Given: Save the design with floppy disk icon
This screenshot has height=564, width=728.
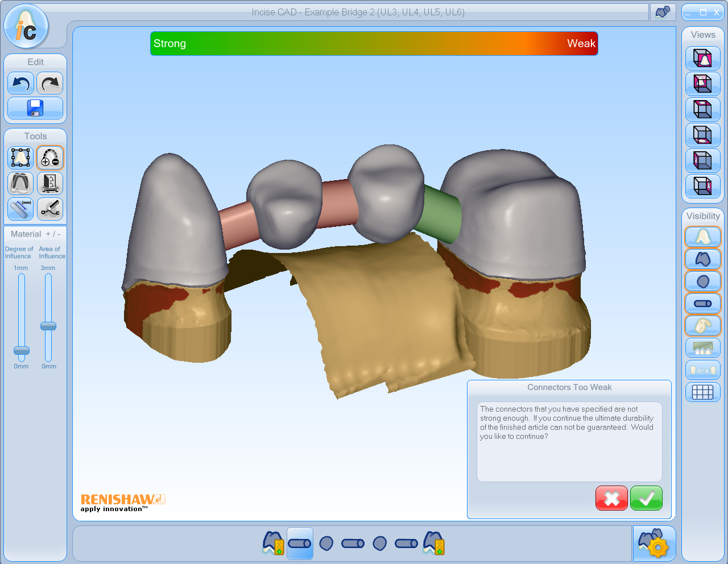Looking at the screenshot, I should (35, 108).
